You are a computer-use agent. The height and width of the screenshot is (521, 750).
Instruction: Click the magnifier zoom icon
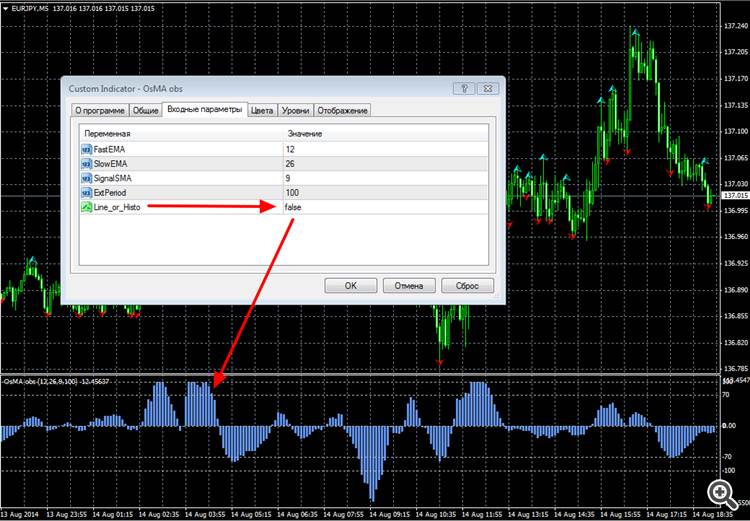coord(723,494)
